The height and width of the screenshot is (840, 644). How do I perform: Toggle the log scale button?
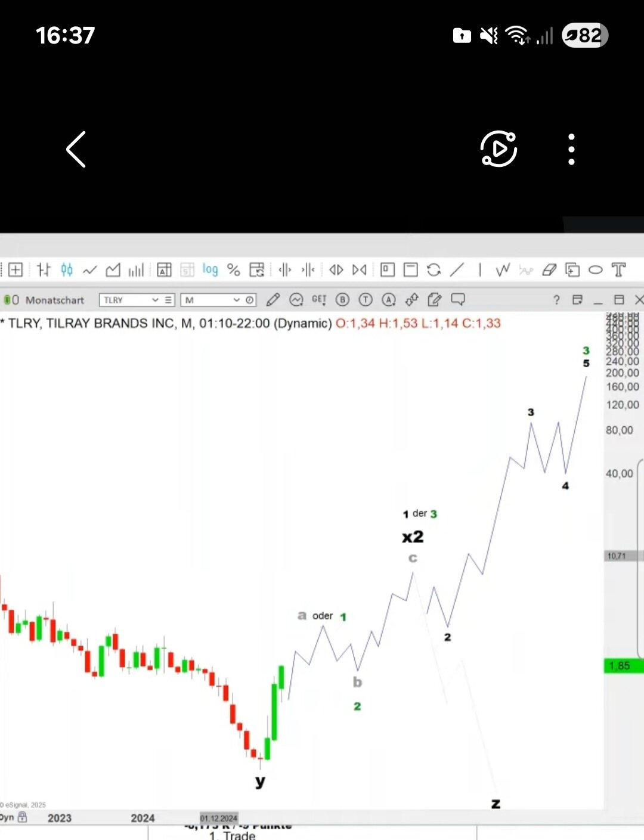[210, 269]
